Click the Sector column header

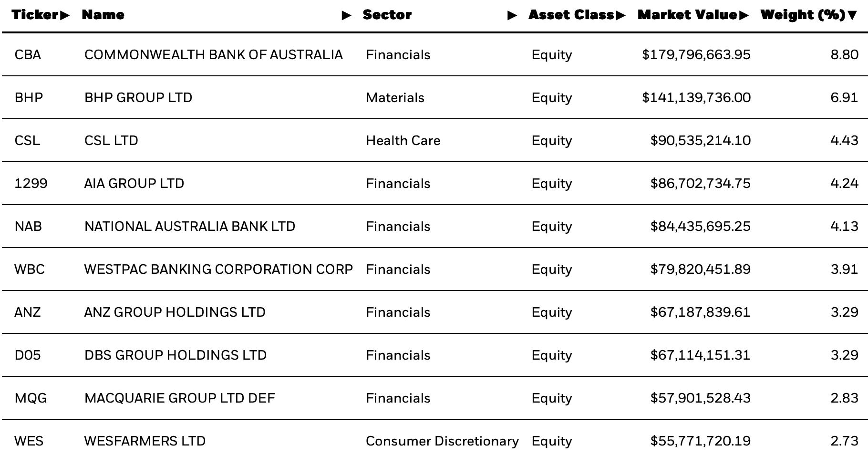(x=387, y=15)
